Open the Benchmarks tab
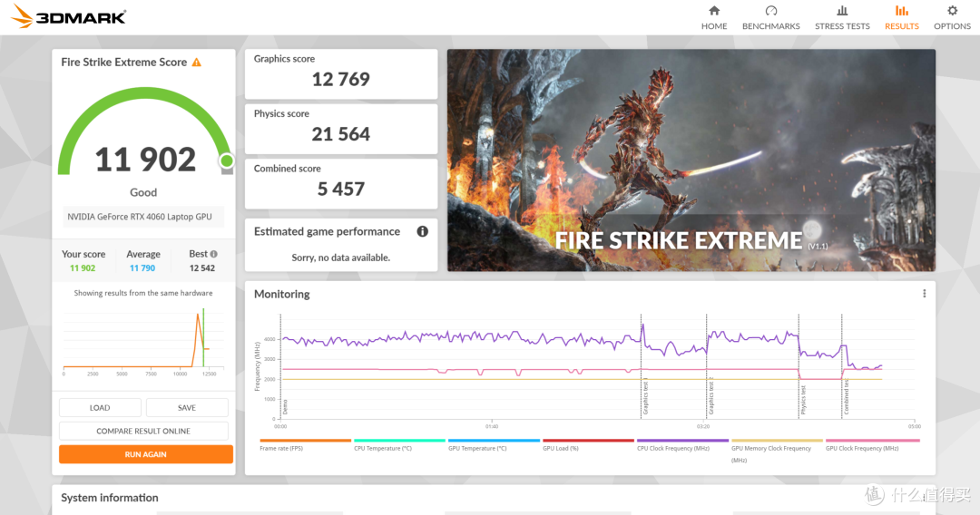This screenshot has width=980, height=515. [x=770, y=17]
